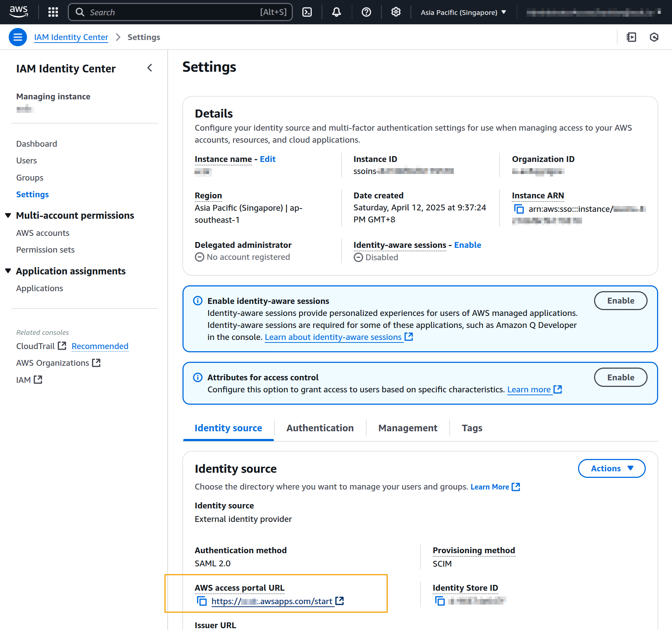Open Users in side navigation
The width and height of the screenshot is (672, 630).
pyautogui.click(x=27, y=161)
